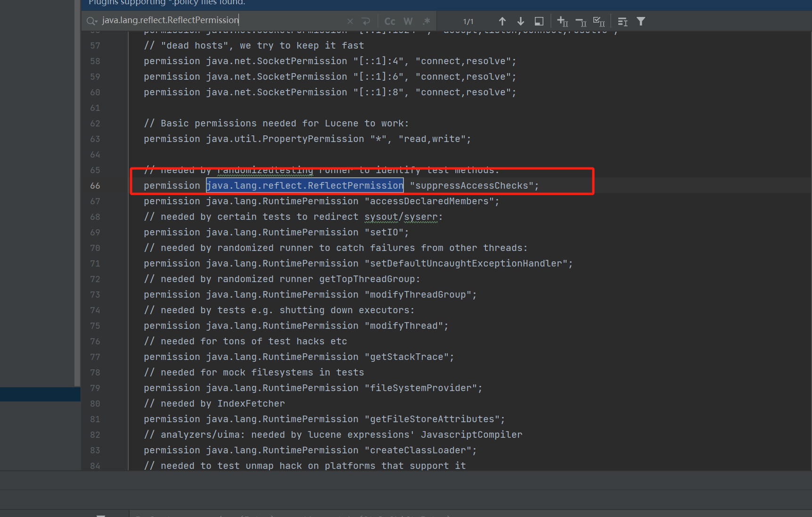812x517 pixels.
Task: Click line number 57 in gutter
Action: (x=95, y=46)
